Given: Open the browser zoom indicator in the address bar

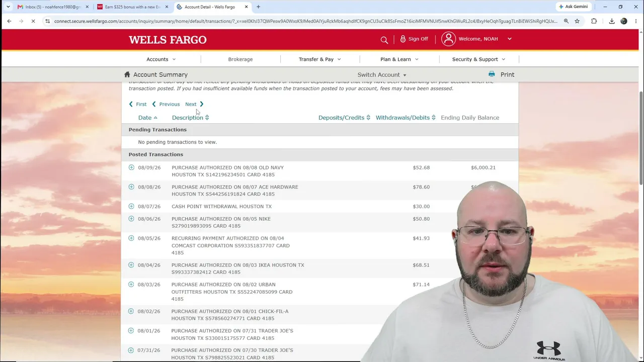Looking at the screenshot, I should point(566,21).
